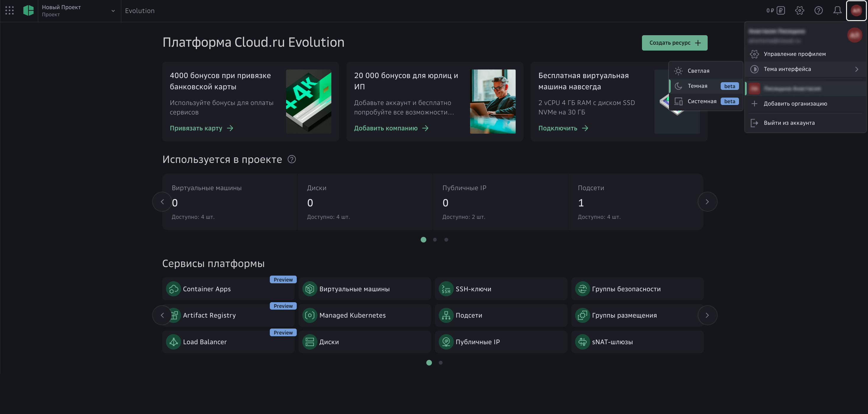Click the user avatar in header
The width and height of the screenshot is (868, 414).
856,10
